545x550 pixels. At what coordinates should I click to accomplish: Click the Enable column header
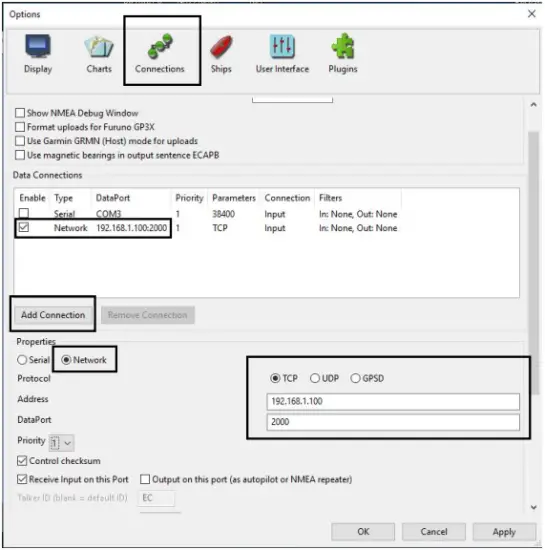32,198
